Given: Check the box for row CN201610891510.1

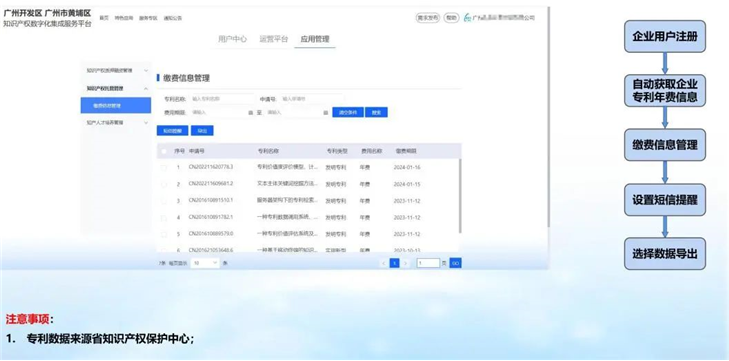Looking at the screenshot, I should click(x=163, y=201).
